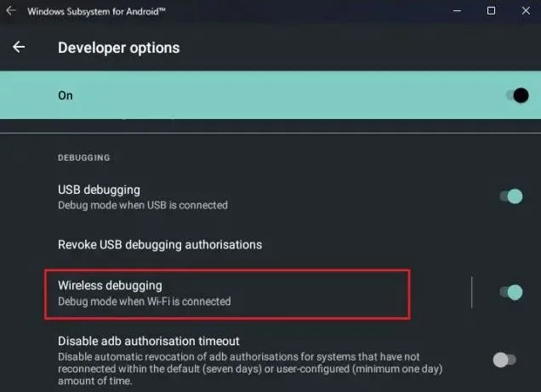The height and width of the screenshot is (392, 541).
Task: Click the DEBUGGING section header
Action: click(84, 157)
